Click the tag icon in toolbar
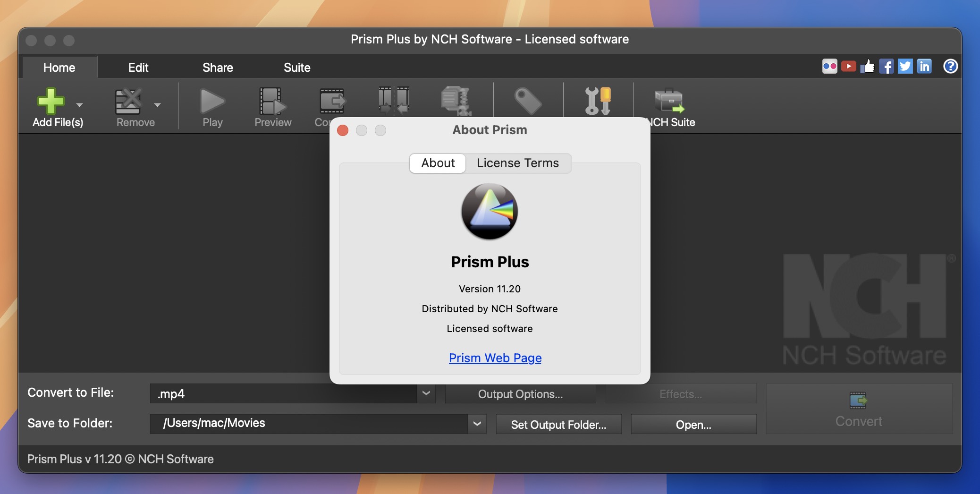Image resolution: width=980 pixels, height=494 pixels. pyautogui.click(x=528, y=101)
